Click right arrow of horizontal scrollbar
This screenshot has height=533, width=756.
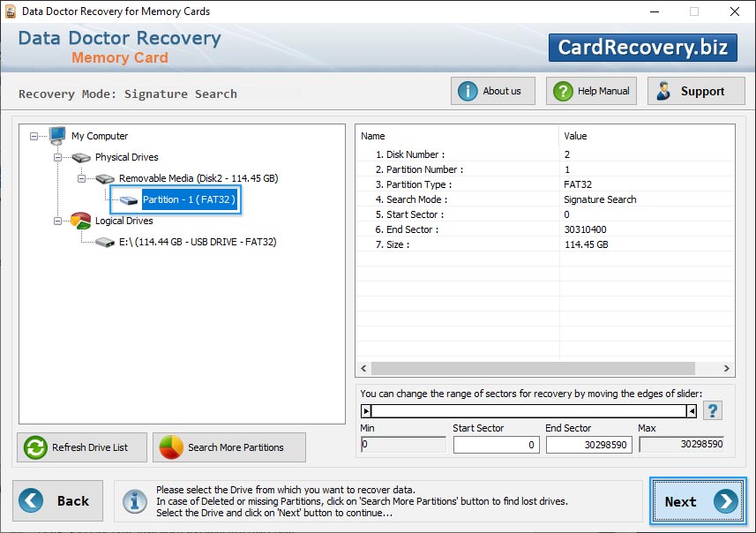pos(726,369)
